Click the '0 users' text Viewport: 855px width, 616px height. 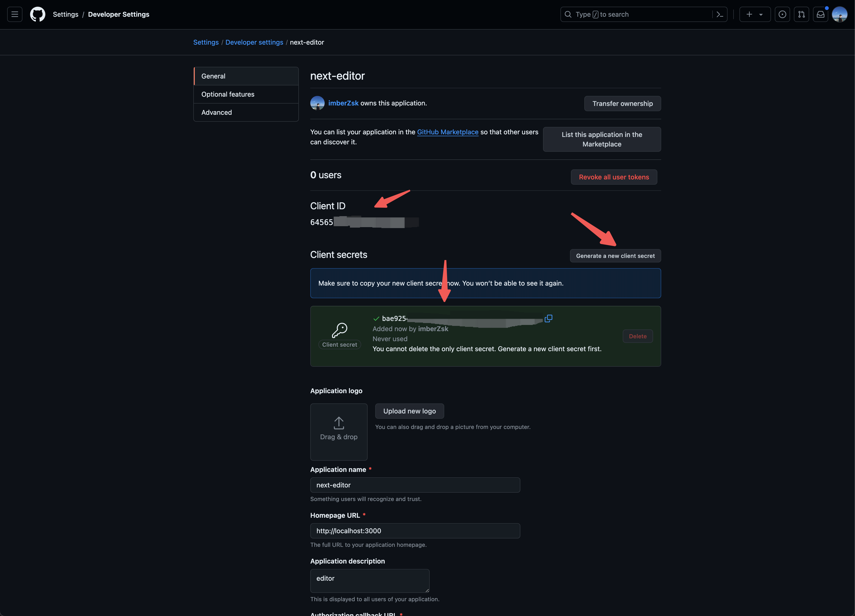[326, 175]
